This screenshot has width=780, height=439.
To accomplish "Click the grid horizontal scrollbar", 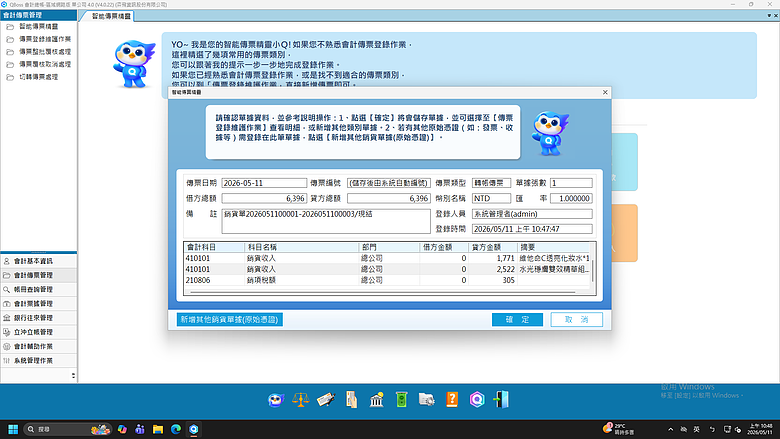I will 383,292.
